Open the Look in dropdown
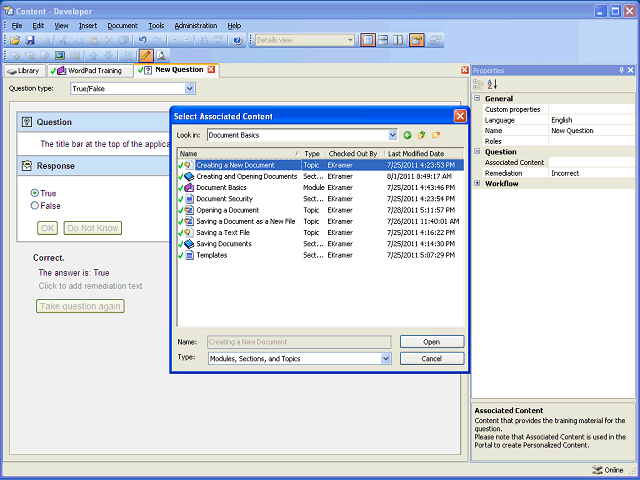The width and height of the screenshot is (640, 480). click(x=392, y=135)
